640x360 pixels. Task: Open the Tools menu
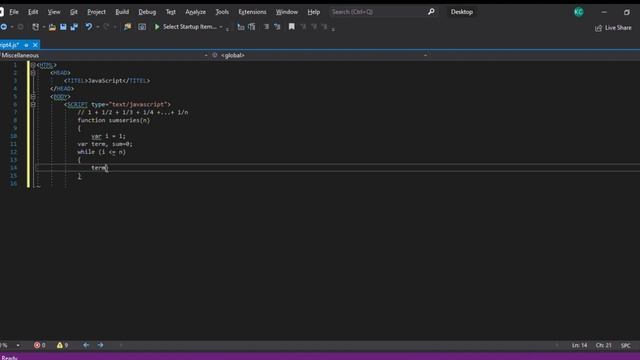[222, 12]
